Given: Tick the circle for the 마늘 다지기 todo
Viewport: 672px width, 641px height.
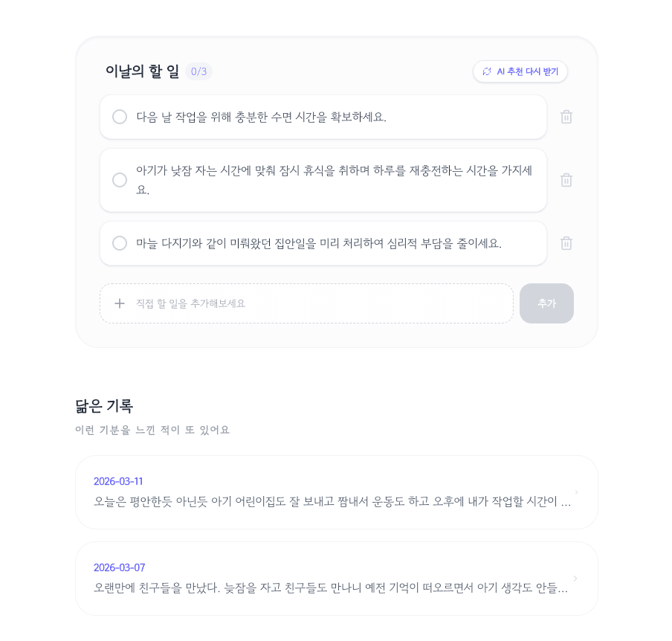Looking at the screenshot, I should [x=120, y=243].
